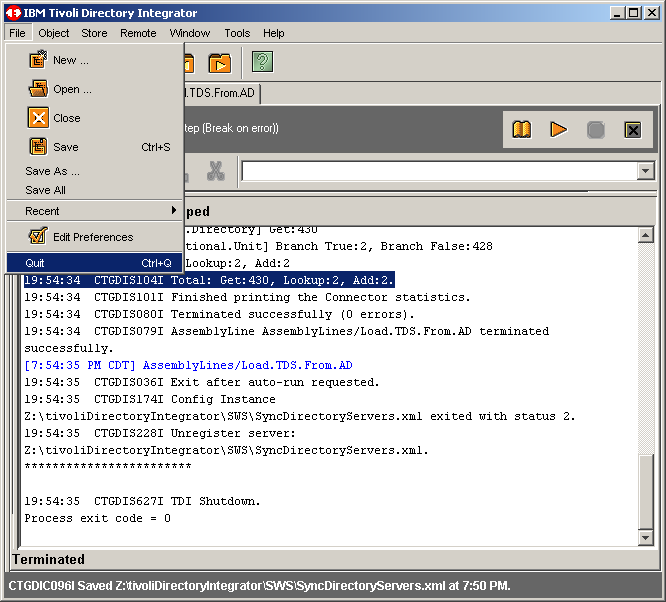666x602 pixels.
Task: Click the New file icon in File menu
Action: tap(38, 60)
